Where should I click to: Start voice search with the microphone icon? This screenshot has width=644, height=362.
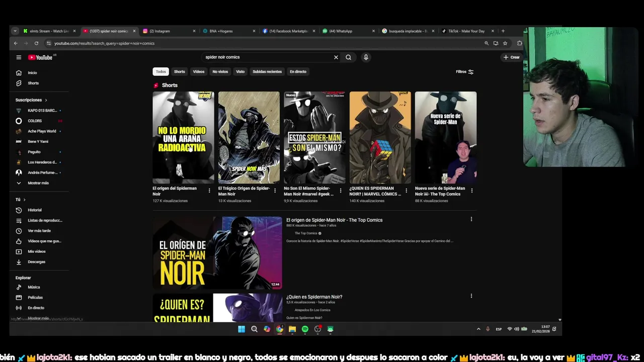point(366,57)
